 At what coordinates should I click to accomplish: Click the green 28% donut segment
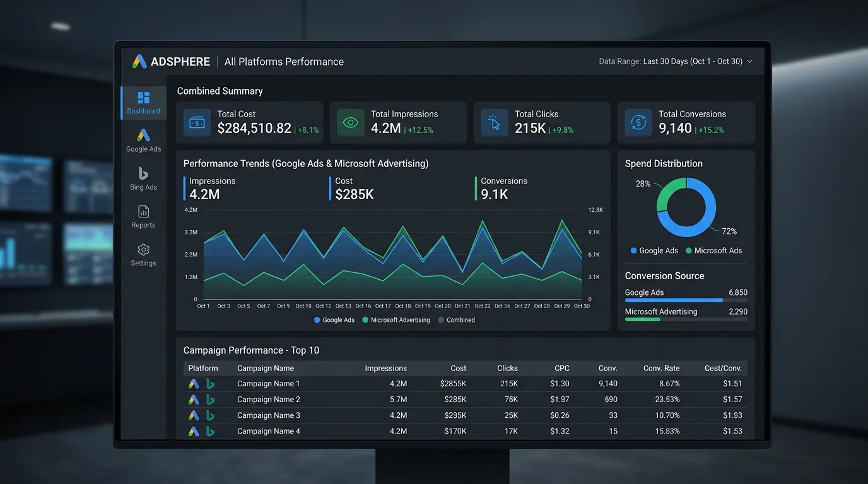coord(667,192)
